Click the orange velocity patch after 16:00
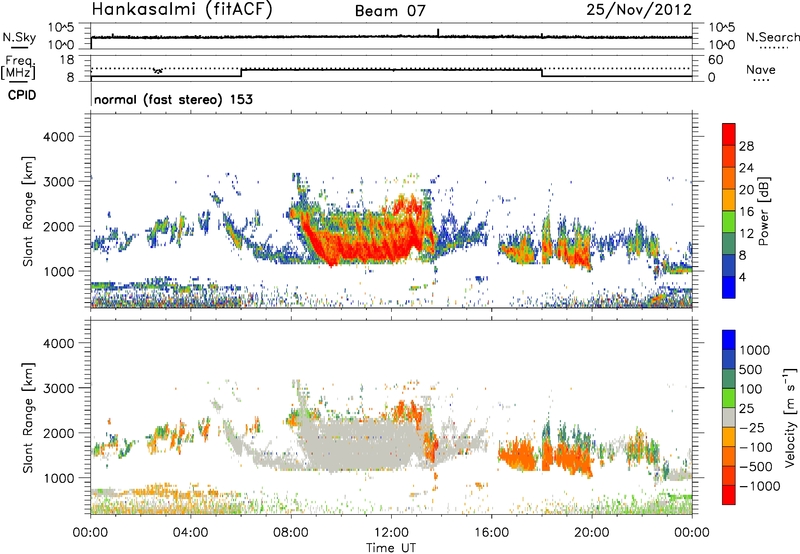The image size is (800, 554). coord(518,455)
